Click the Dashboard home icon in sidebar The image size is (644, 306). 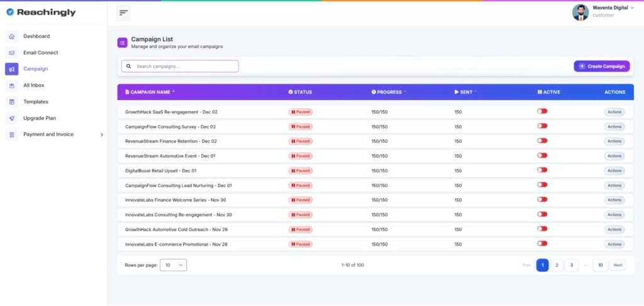pyautogui.click(x=11, y=37)
